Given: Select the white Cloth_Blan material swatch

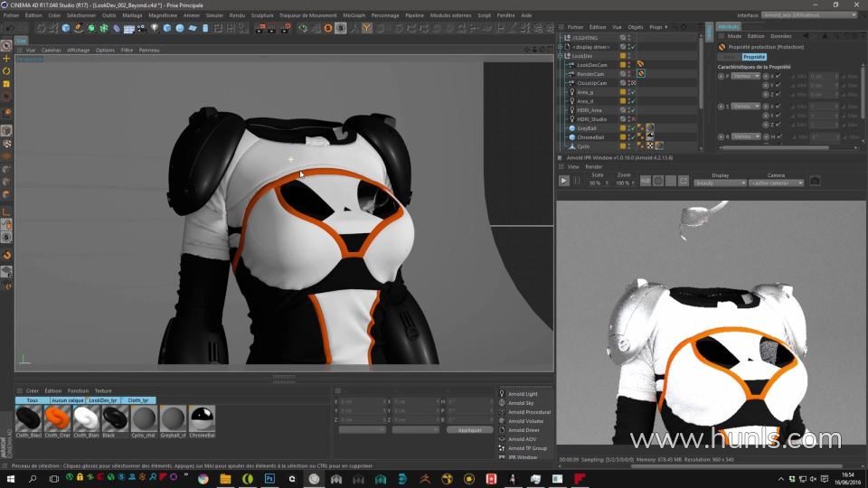Looking at the screenshot, I should click(86, 418).
